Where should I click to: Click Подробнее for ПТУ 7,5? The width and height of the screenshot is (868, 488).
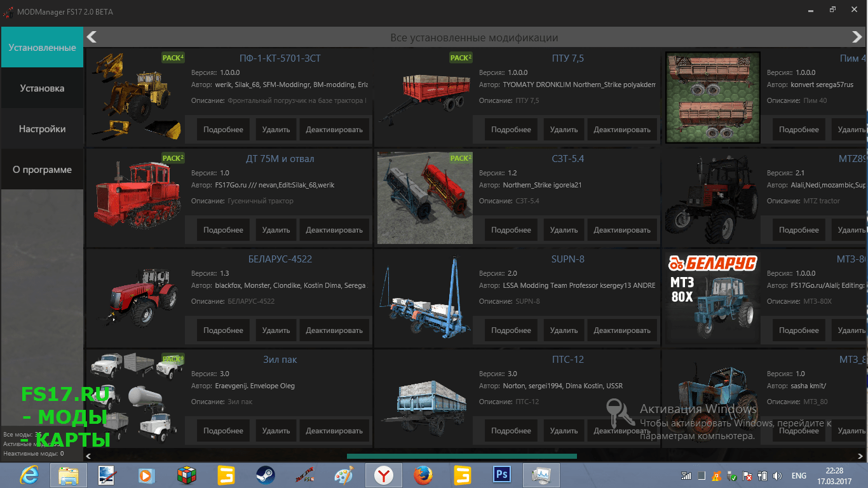tap(511, 129)
